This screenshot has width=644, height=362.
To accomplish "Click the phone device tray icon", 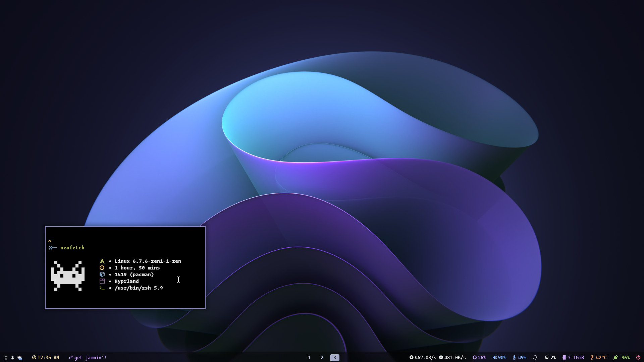I will 6,358.
